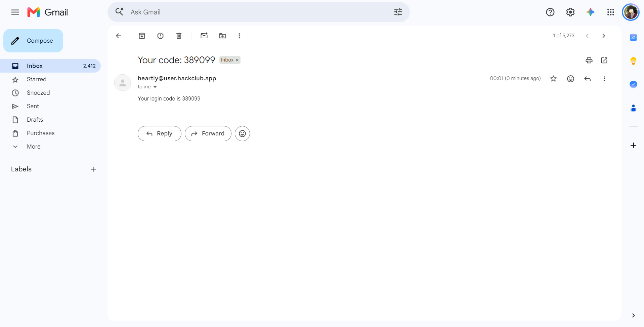Add emoji reaction in the message header
The height and width of the screenshot is (327, 644).
click(x=570, y=79)
